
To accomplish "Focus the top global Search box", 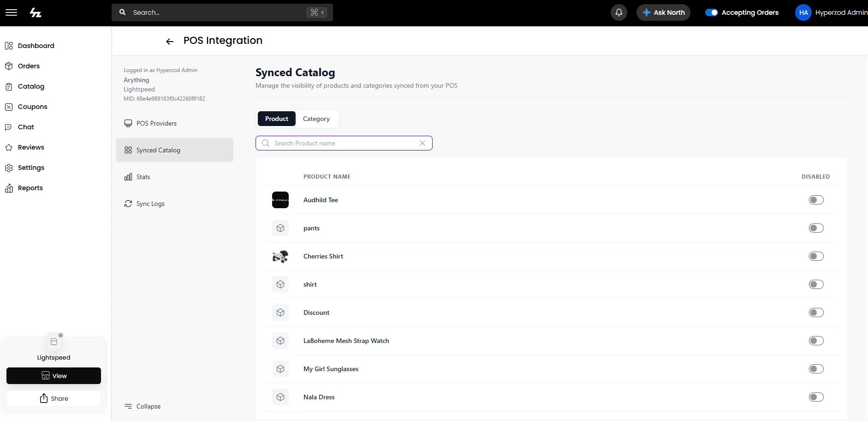I will [222, 12].
